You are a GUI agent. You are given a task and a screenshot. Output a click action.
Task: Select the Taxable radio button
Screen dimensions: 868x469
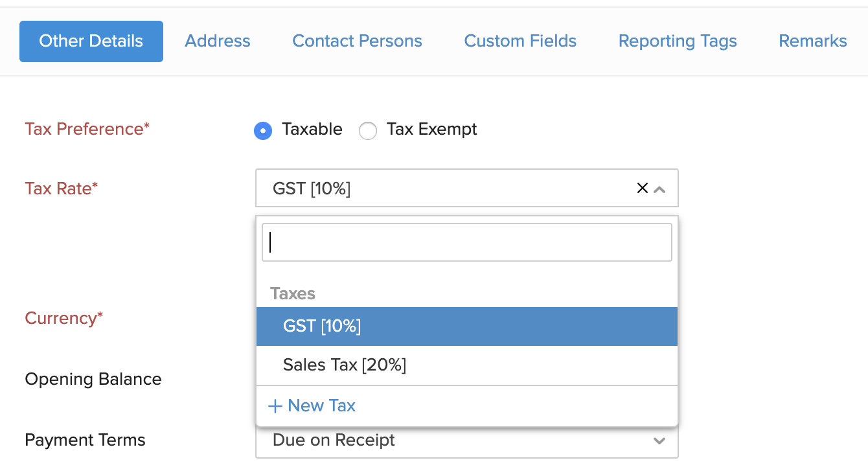coord(263,130)
